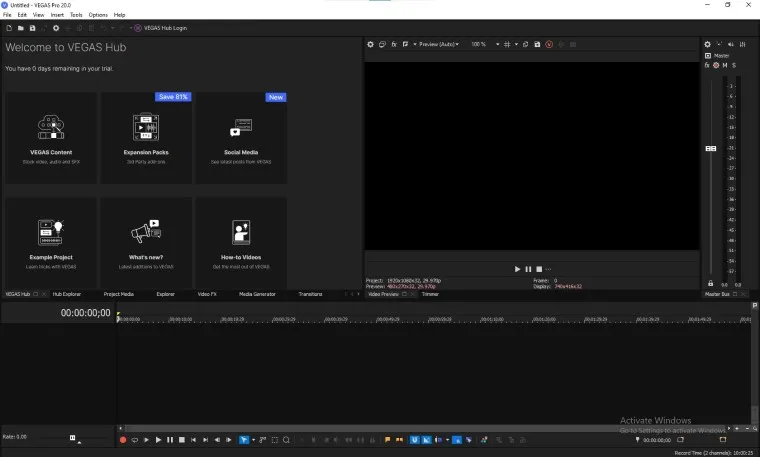Switch to the Explorer tab
Image resolution: width=760 pixels, height=457 pixels.
tap(165, 294)
